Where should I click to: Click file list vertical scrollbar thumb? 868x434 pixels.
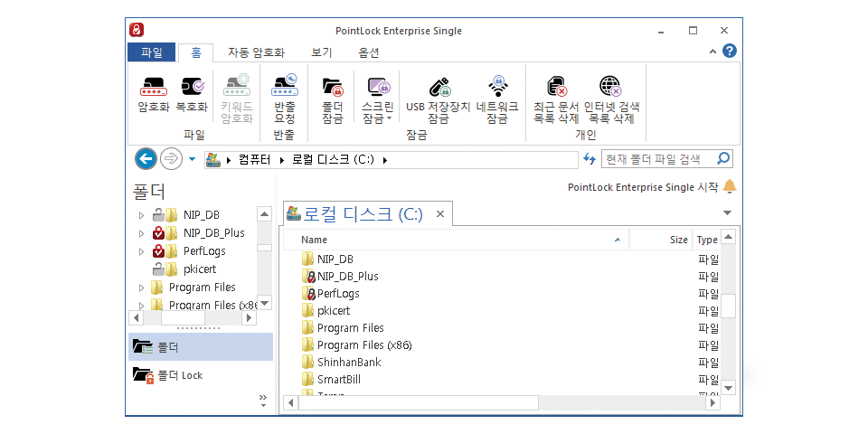(728, 306)
